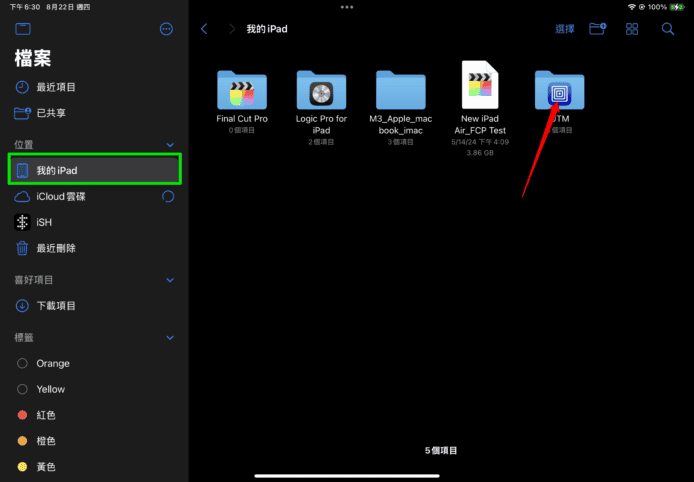Screen dimensions: 694x482
Task: Collapse the 標籤 section
Action: click(x=169, y=338)
